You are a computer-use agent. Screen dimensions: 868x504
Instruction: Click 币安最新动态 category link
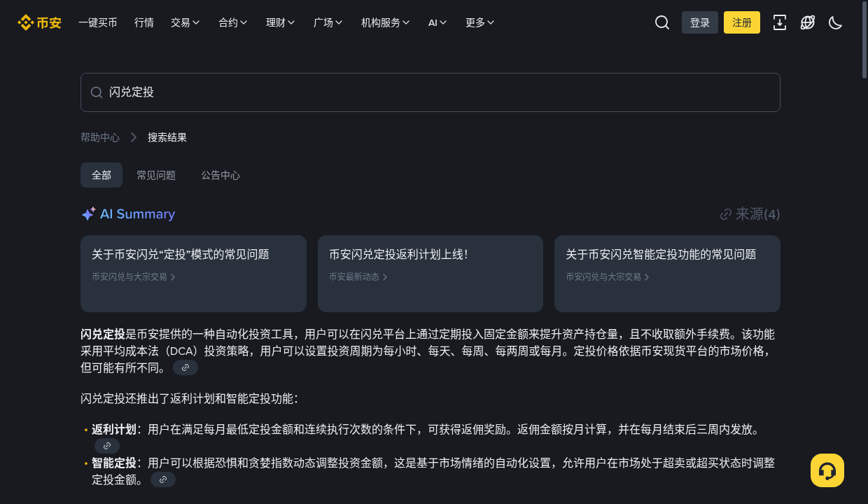(x=358, y=276)
